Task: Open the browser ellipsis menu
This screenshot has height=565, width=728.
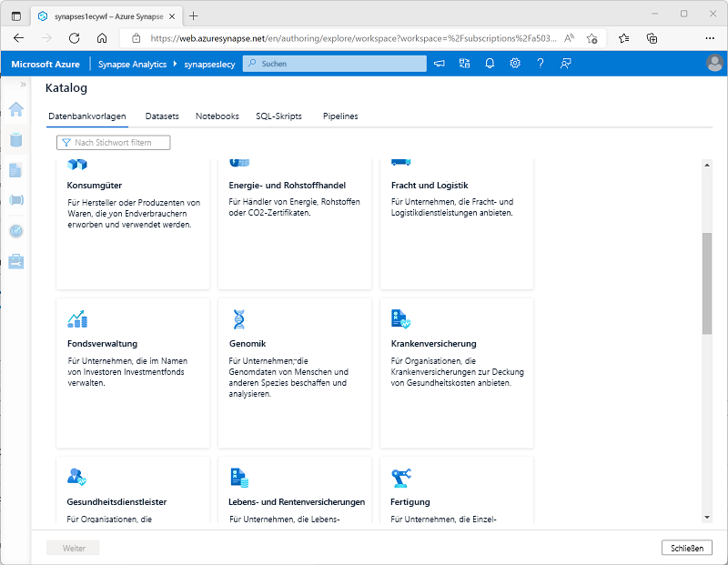Action: click(710, 38)
